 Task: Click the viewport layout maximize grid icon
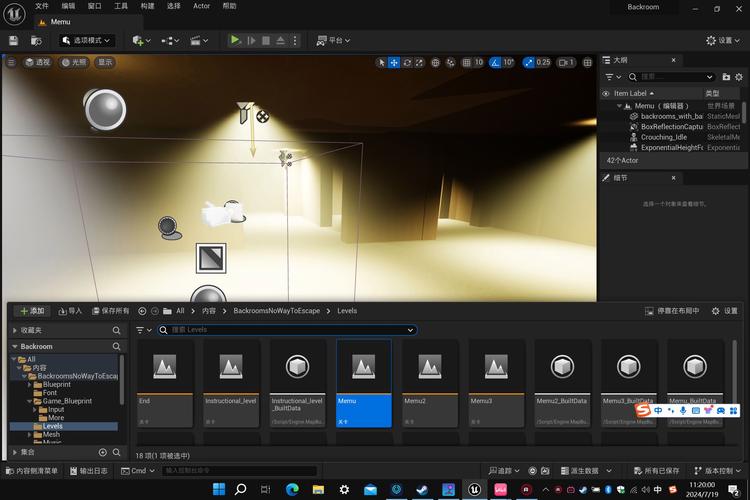(x=587, y=63)
